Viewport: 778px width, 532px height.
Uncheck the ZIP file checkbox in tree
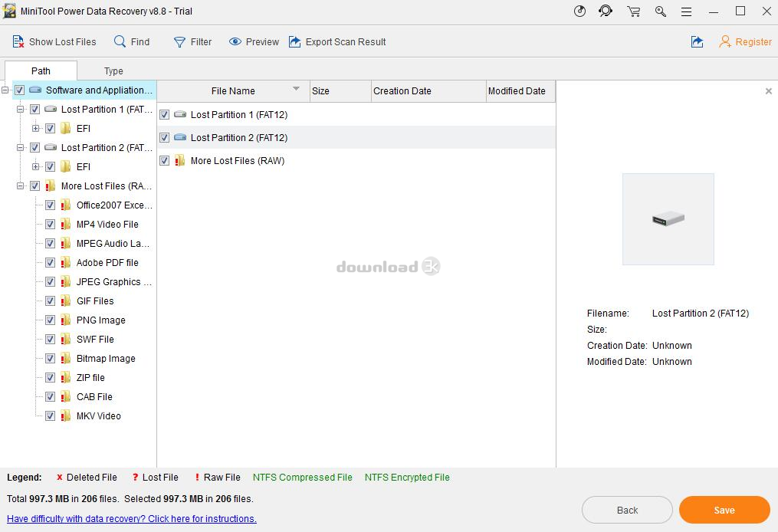tap(51, 378)
